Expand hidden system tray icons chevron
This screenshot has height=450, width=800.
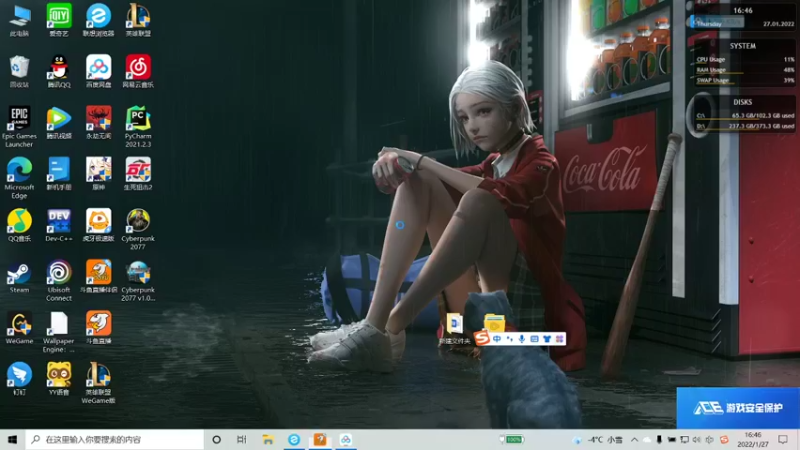(x=634, y=439)
